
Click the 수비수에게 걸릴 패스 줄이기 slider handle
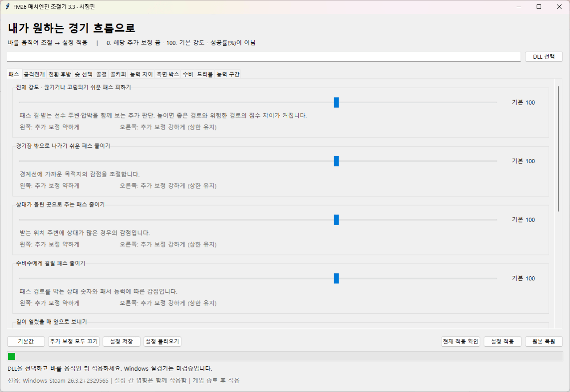pyautogui.click(x=336, y=279)
